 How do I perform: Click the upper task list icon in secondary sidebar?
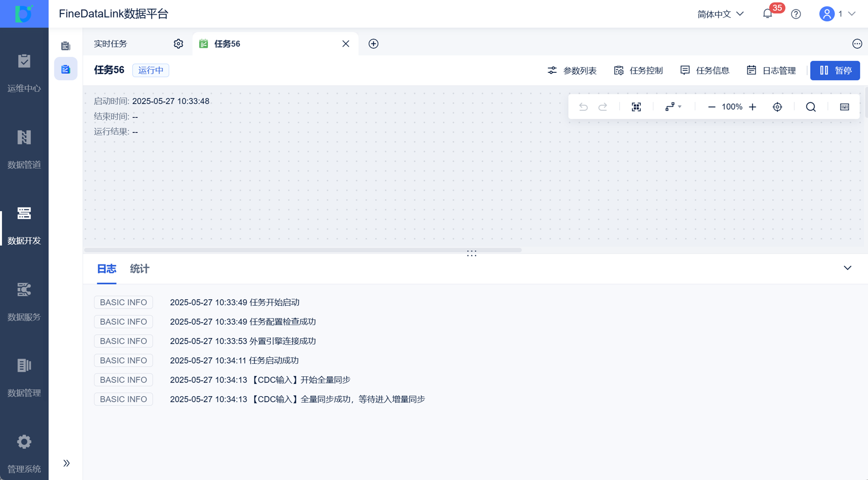pyautogui.click(x=66, y=46)
